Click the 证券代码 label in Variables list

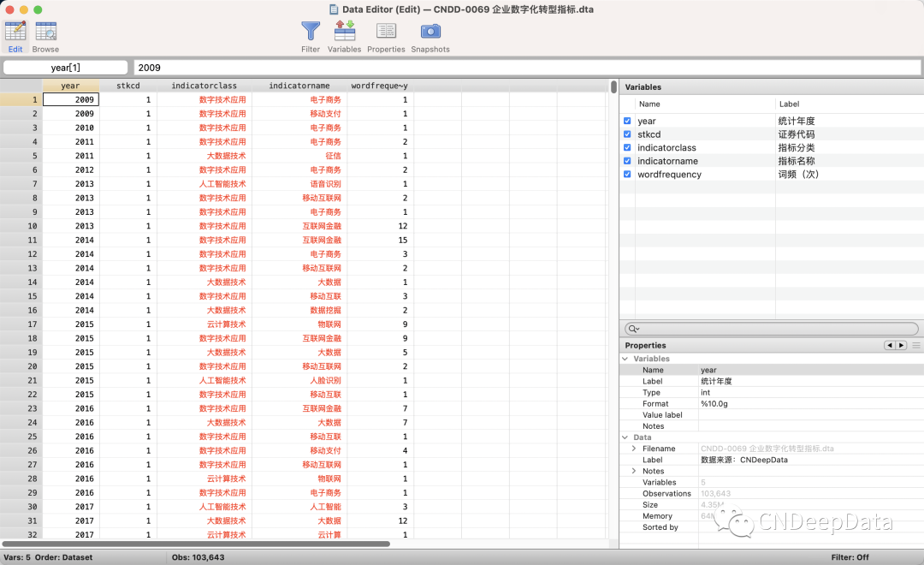797,134
